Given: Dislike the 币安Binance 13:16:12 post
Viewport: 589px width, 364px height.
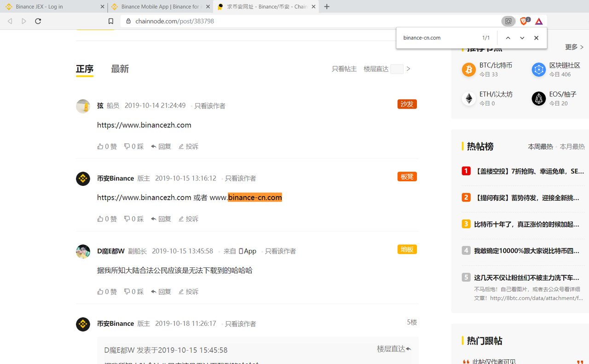Looking at the screenshot, I should coord(134,219).
